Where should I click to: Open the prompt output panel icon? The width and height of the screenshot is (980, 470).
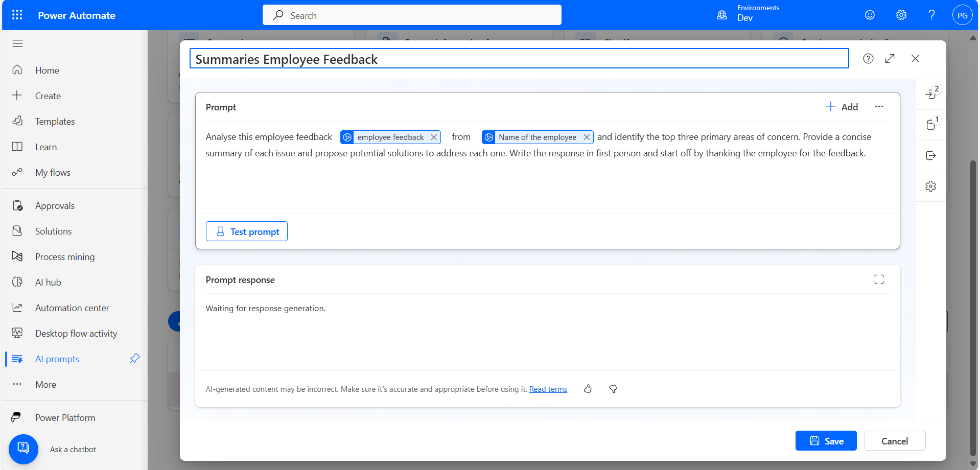pos(930,156)
